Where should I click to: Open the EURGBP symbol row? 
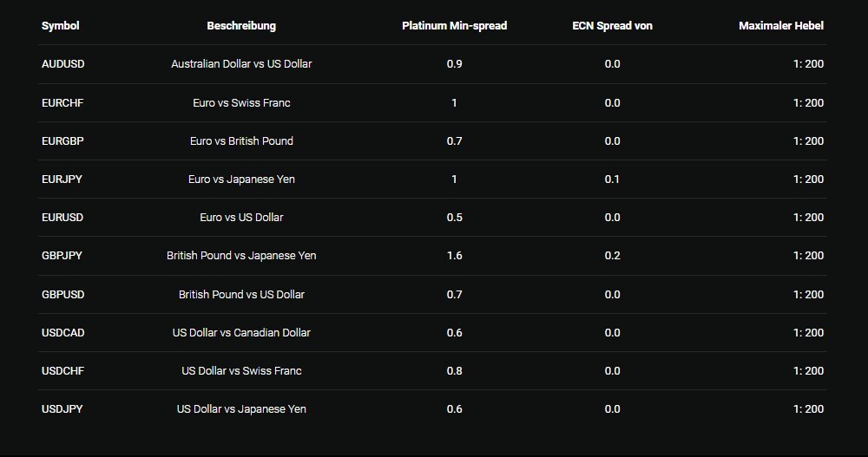coord(62,141)
